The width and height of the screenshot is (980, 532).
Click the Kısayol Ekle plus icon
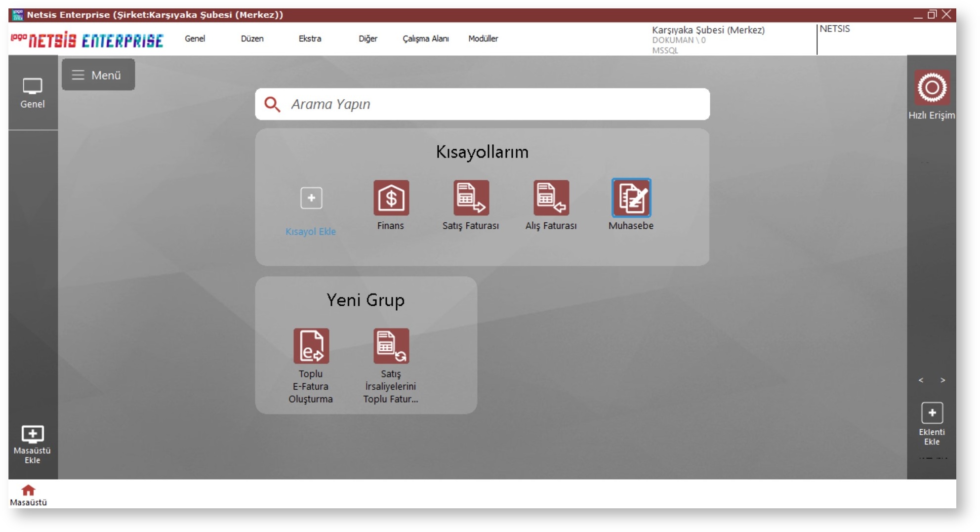[311, 198]
